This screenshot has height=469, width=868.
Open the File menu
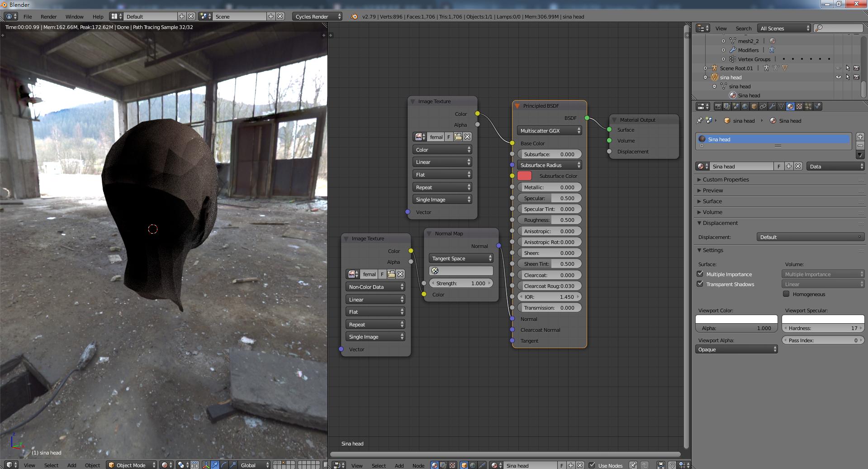pyautogui.click(x=28, y=16)
